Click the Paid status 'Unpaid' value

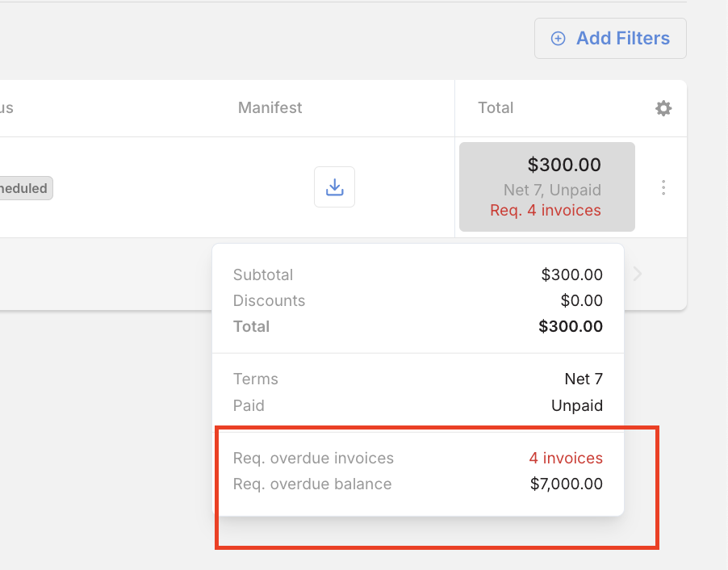pyautogui.click(x=576, y=405)
